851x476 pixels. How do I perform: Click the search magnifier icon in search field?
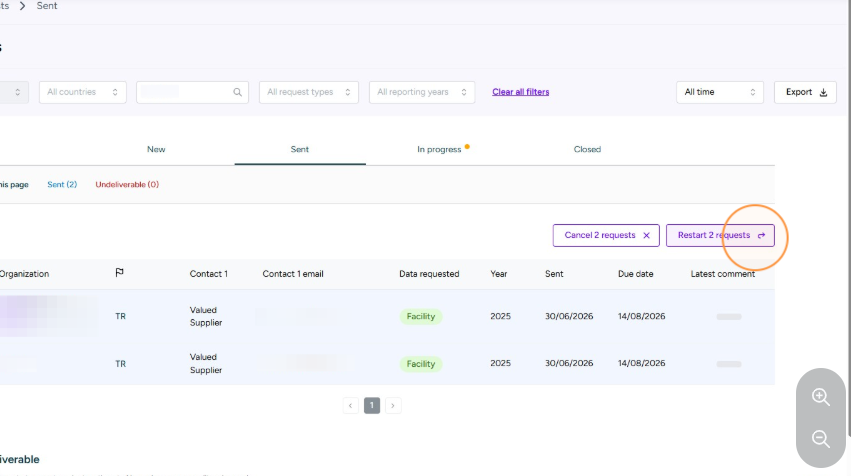(x=238, y=92)
